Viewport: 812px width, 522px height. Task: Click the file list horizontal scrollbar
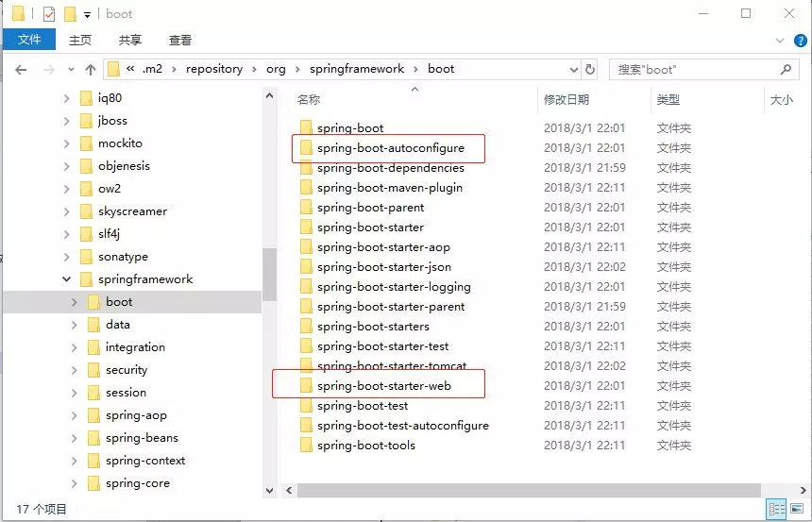529,490
